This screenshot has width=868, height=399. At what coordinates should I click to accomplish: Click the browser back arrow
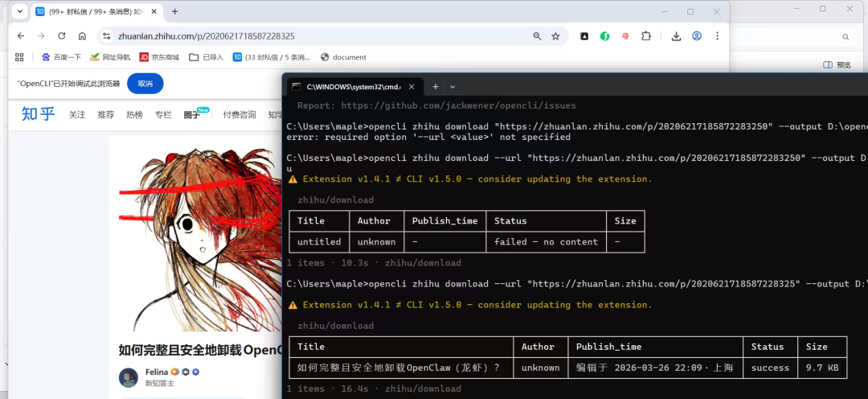[21, 36]
